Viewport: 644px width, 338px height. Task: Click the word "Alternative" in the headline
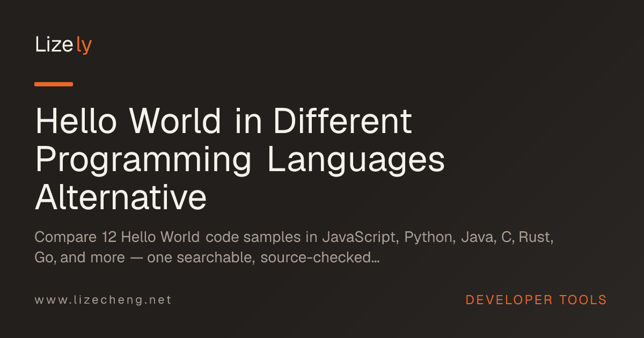[x=121, y=197]
